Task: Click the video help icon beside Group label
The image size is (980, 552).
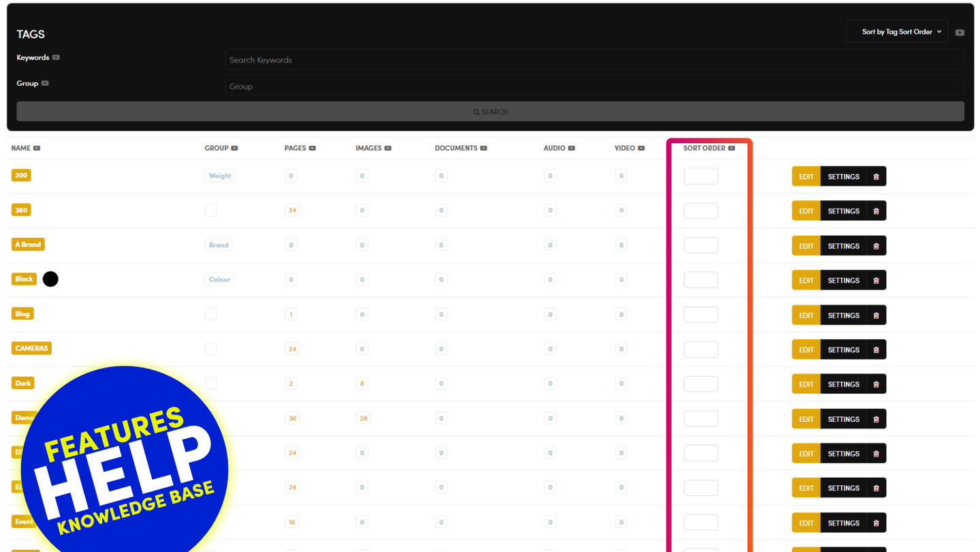Action: pos(45,83)
